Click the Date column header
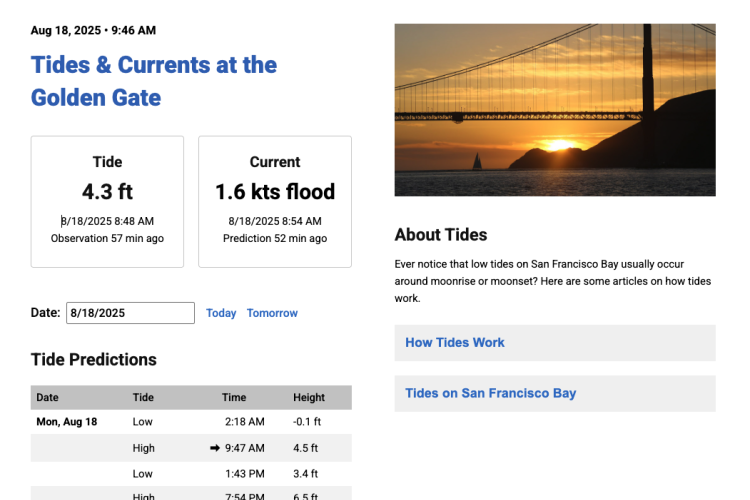750x500 pixels. pyautogui.click(x=48, y=397)
